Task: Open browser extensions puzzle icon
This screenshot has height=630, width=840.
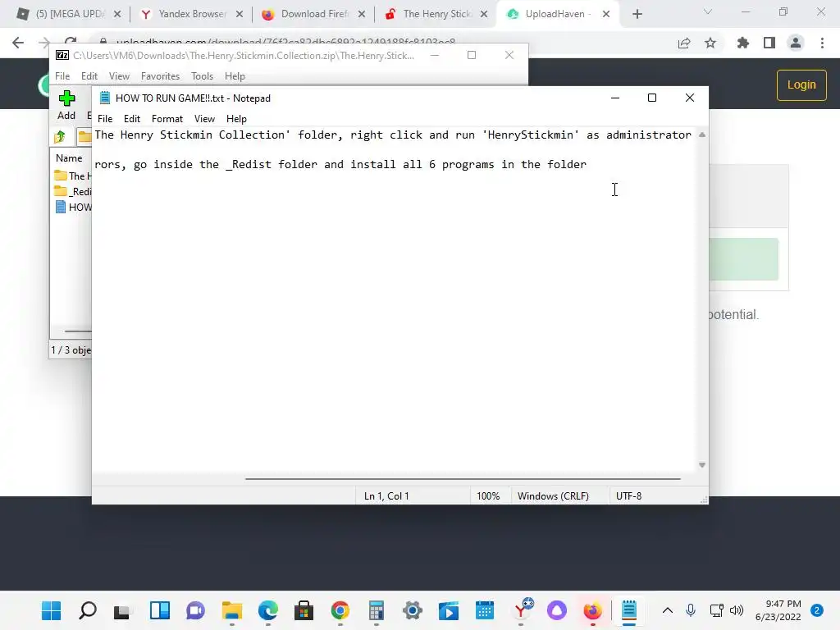Action: point(742,43)
